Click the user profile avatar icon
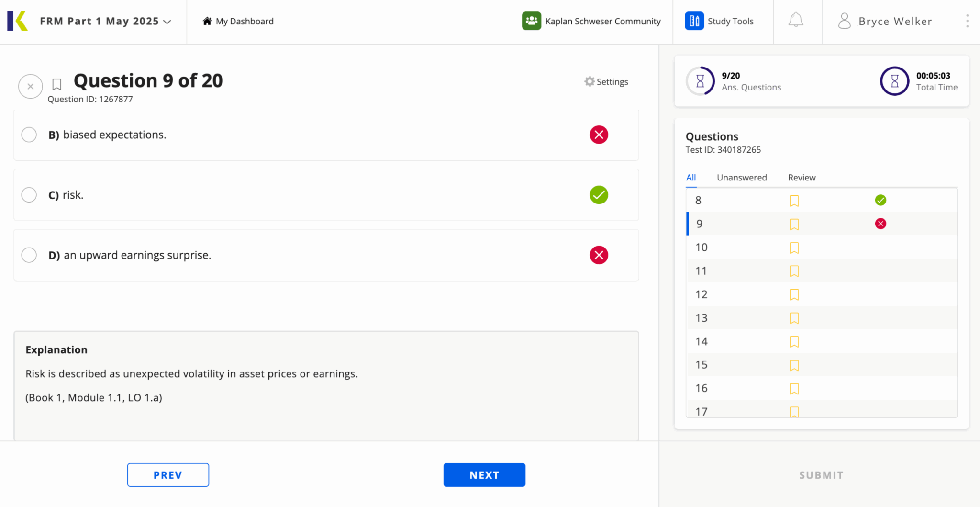Viewport: 980px width, 507px height. (x=845, y=21)
